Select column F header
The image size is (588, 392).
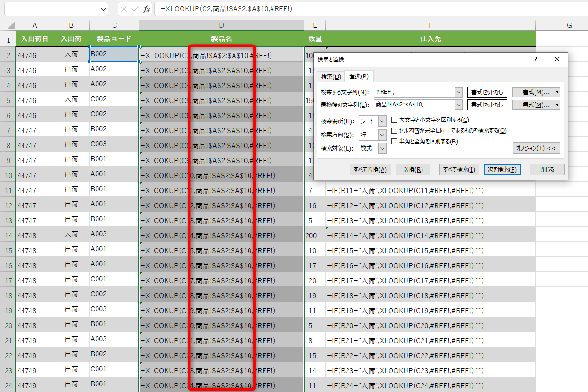tap(430, 25)
